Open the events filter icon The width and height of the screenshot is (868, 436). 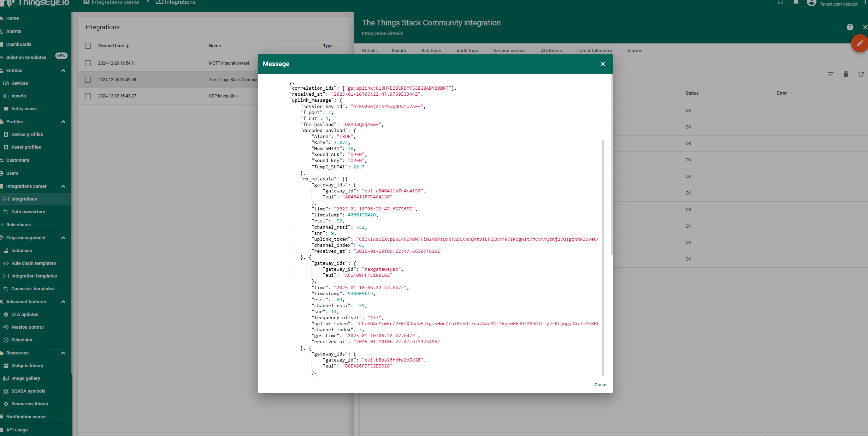(x=830, y=74)
